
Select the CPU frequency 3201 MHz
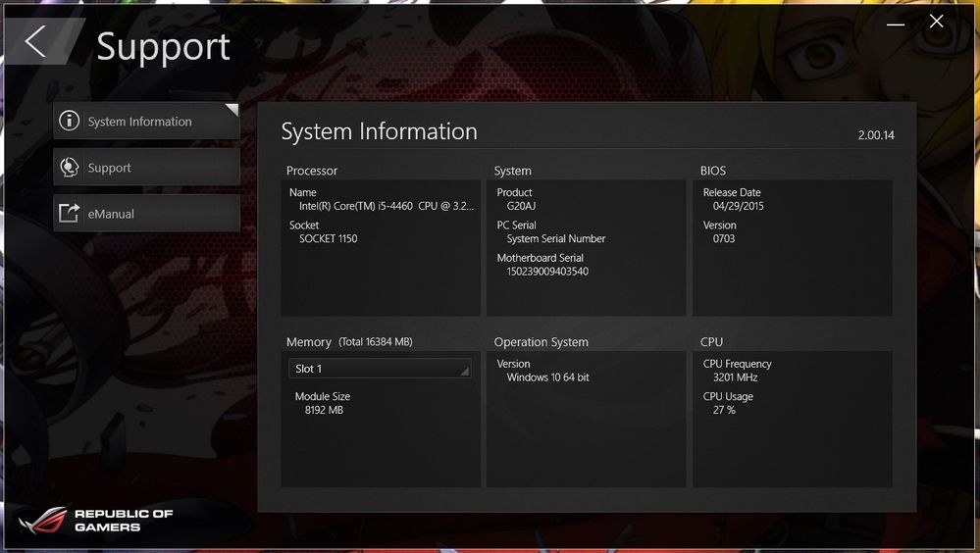[x=735, y=377]
